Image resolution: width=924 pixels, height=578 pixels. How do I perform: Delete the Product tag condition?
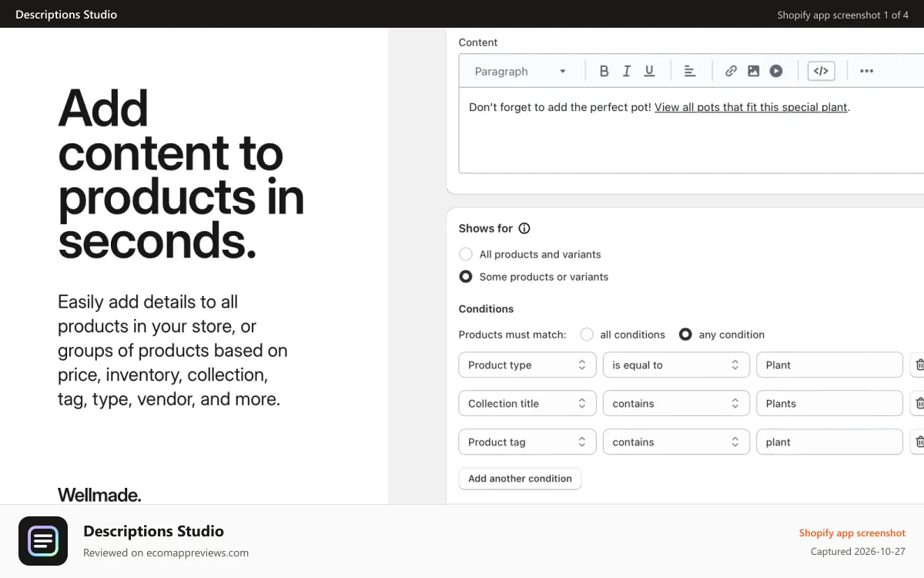point(919,442)
